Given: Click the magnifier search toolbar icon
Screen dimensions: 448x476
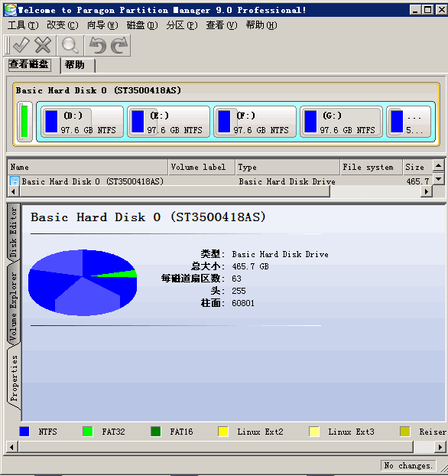Looking at the screenshot, I should tap(70, 46).
